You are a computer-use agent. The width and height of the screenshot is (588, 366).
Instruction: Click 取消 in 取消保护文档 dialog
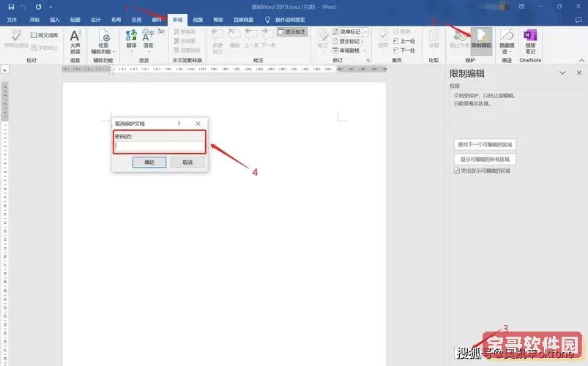(187, 162)
